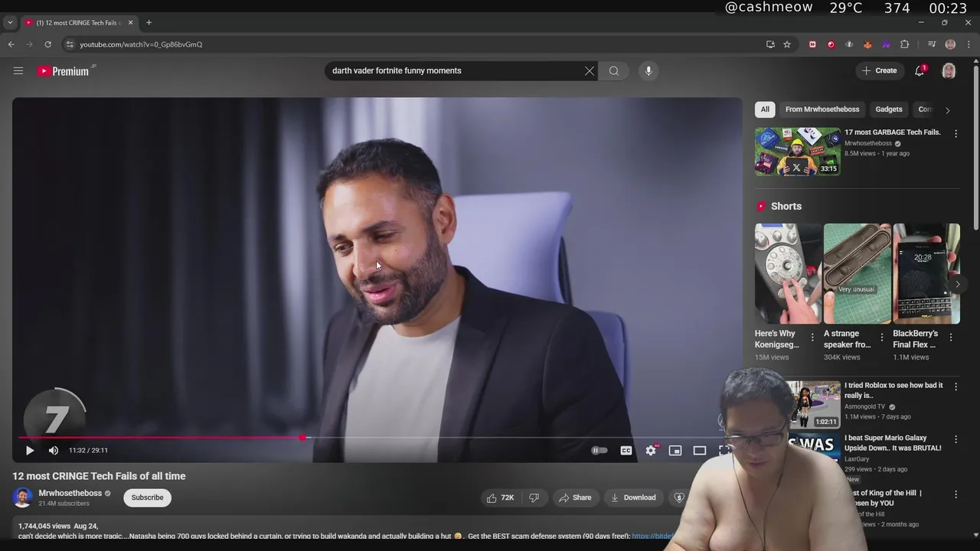Close the '12 most CRINGE Tech Fails' tab

pos(130,23)
